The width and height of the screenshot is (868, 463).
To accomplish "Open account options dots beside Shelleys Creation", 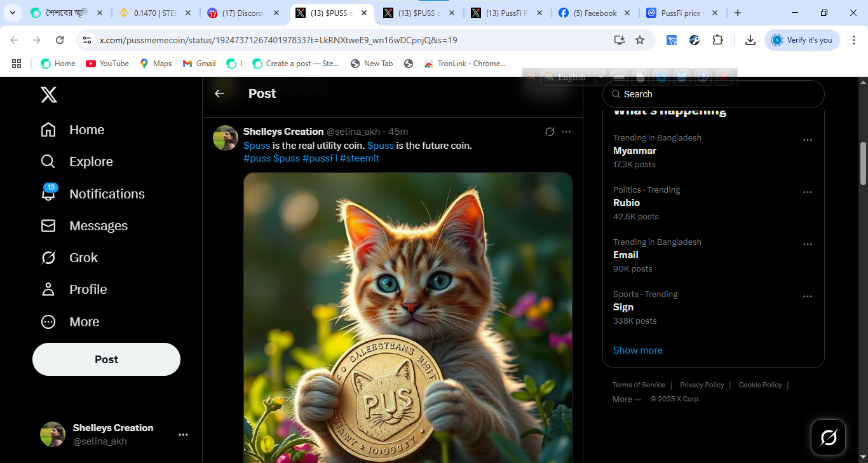I will (183, 434).
